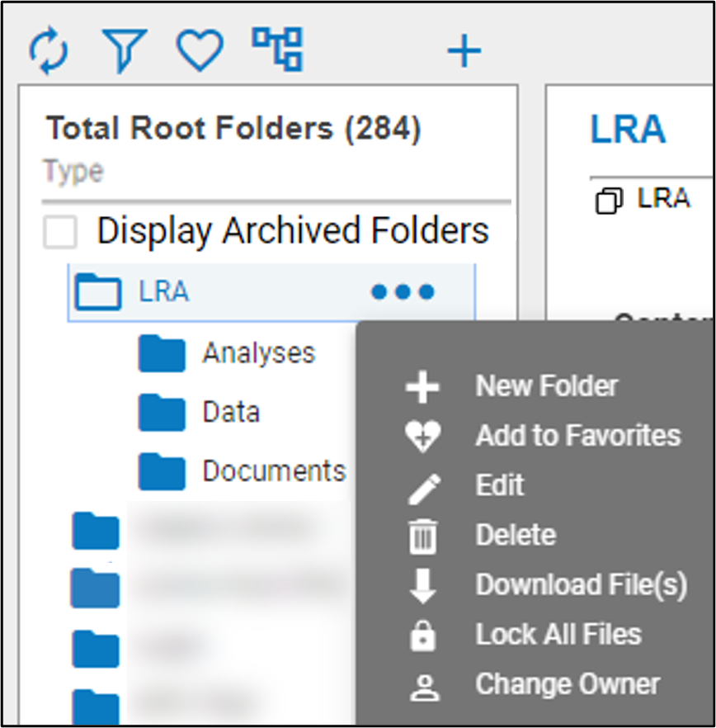The image size is (716, 728).
Task: Click Download File(s) option
Action: click(x=582, y=584)
